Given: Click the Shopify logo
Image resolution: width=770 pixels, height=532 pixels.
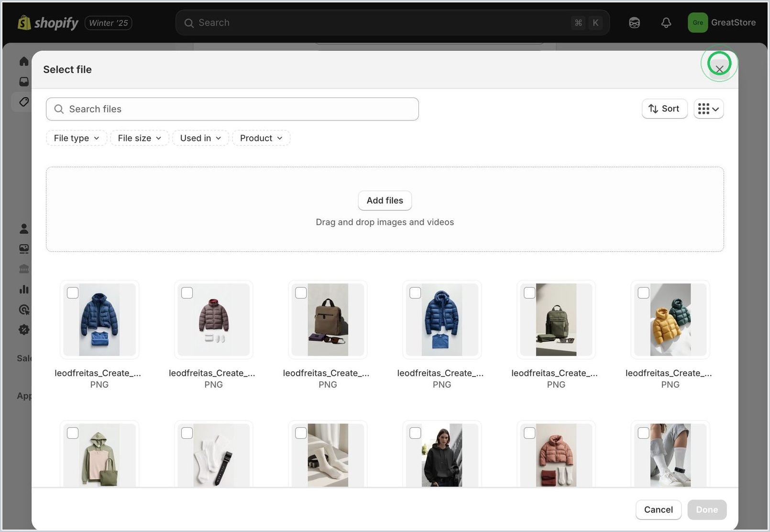Looking at the screenshot, I should tap(48, 22).
